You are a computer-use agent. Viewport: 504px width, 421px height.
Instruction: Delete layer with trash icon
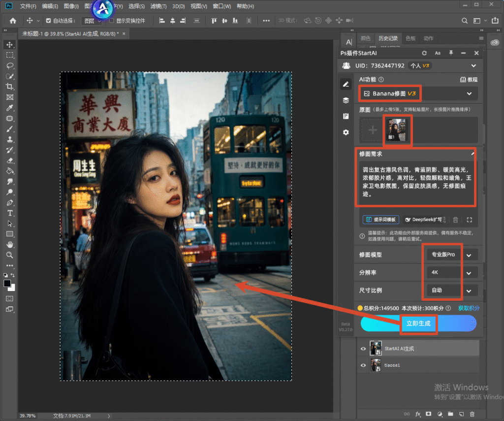tap(472, 414)
